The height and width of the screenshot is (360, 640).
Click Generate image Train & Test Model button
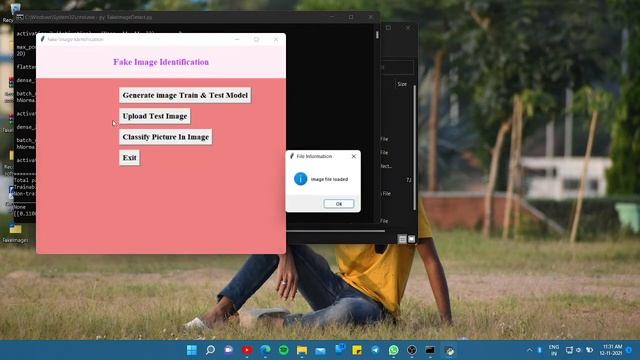(x=185, y=95)
